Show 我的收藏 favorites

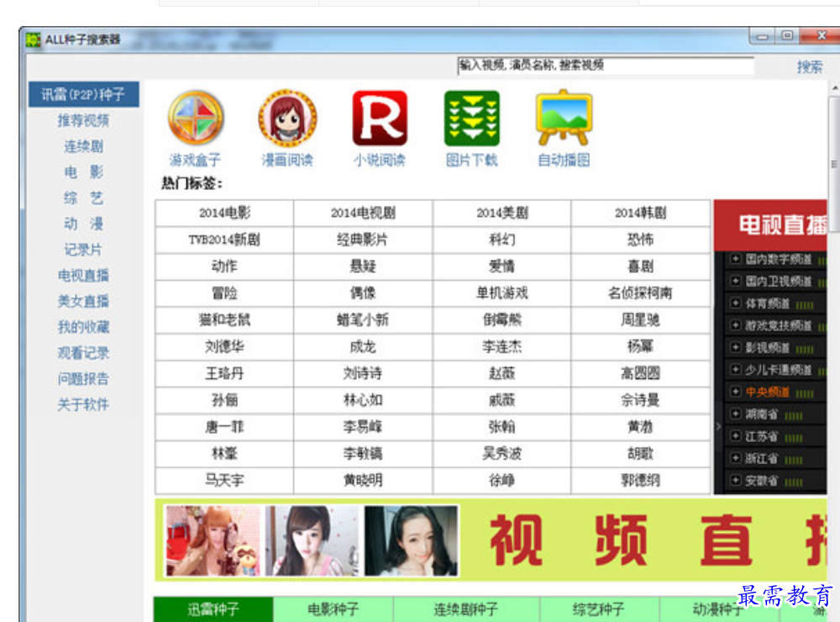point(83,327)
